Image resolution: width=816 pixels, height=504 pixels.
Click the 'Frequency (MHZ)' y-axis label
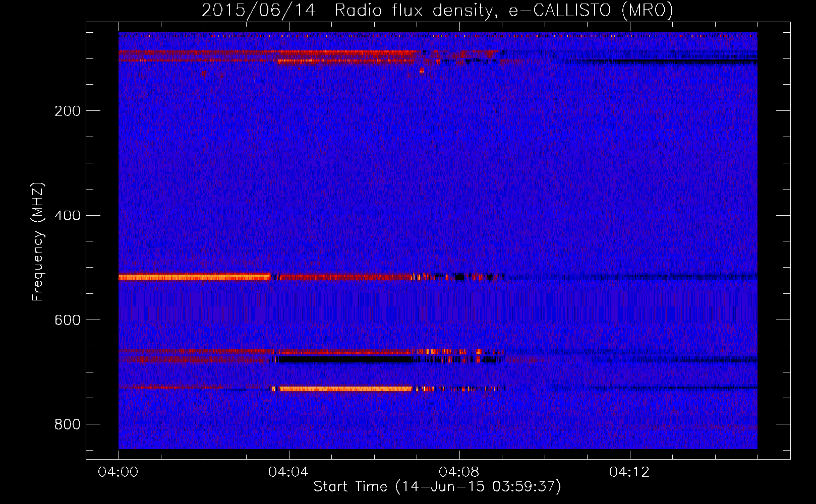point(38,241)
